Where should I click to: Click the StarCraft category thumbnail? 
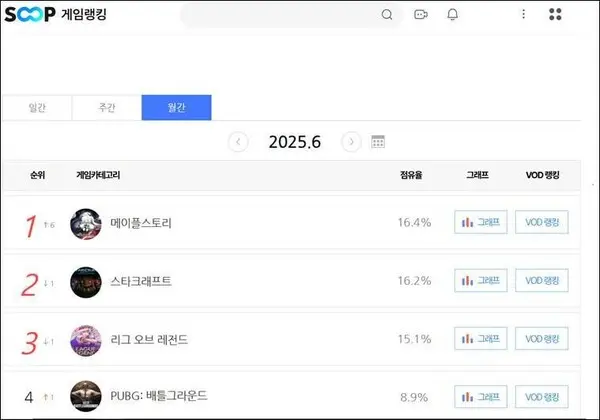pos(85,282)
